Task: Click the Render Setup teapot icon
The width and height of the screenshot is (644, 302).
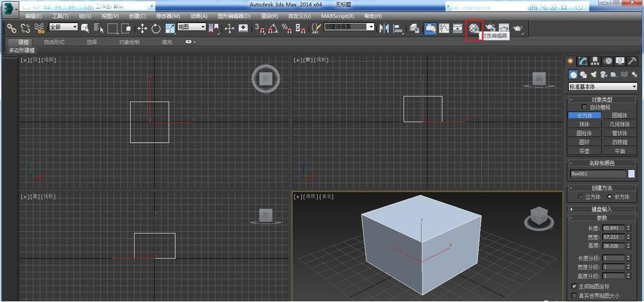Action: coord(490,28)
